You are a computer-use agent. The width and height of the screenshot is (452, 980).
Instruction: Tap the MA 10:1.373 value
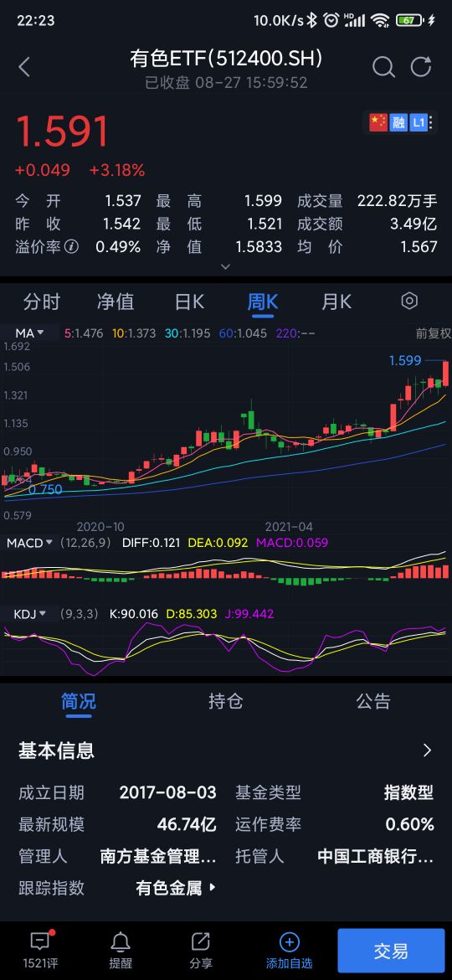click(x=134, y=333)
